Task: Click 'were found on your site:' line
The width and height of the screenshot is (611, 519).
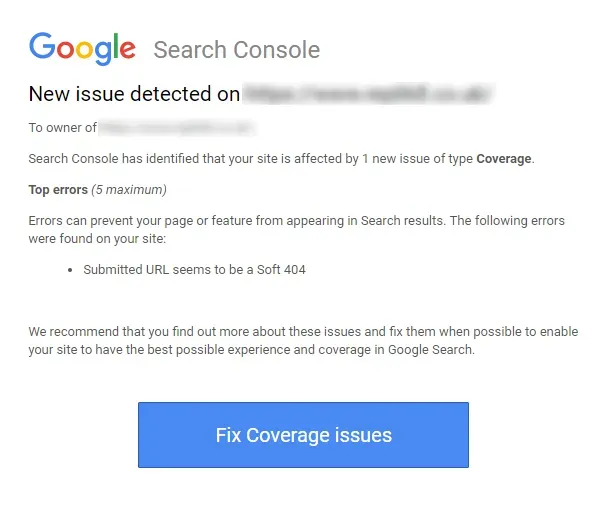Action: point(97,238)
